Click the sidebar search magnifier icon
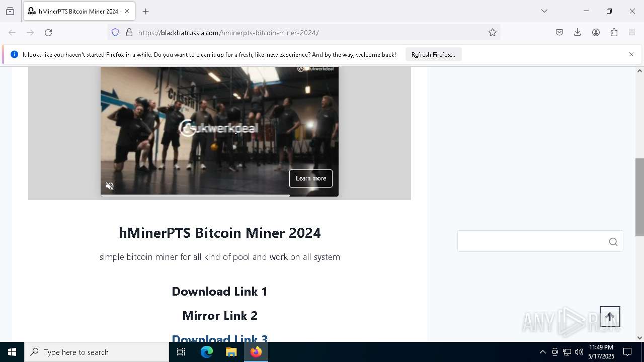Screen dimensions: 644x362 click(613, 242)
